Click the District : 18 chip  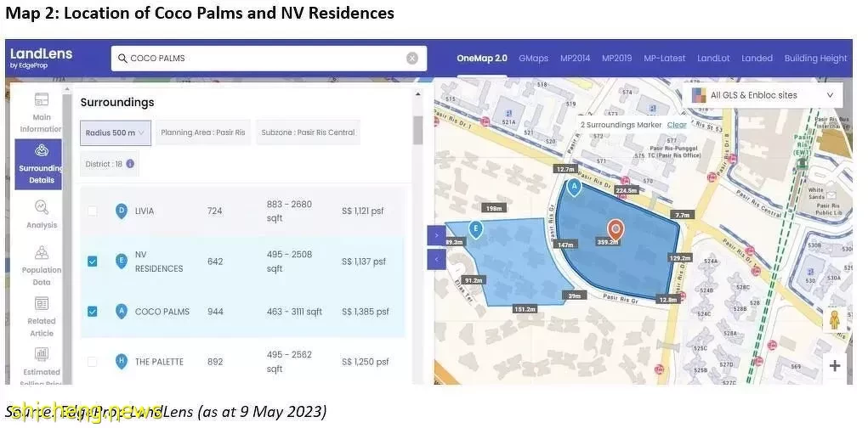[110, 164]
